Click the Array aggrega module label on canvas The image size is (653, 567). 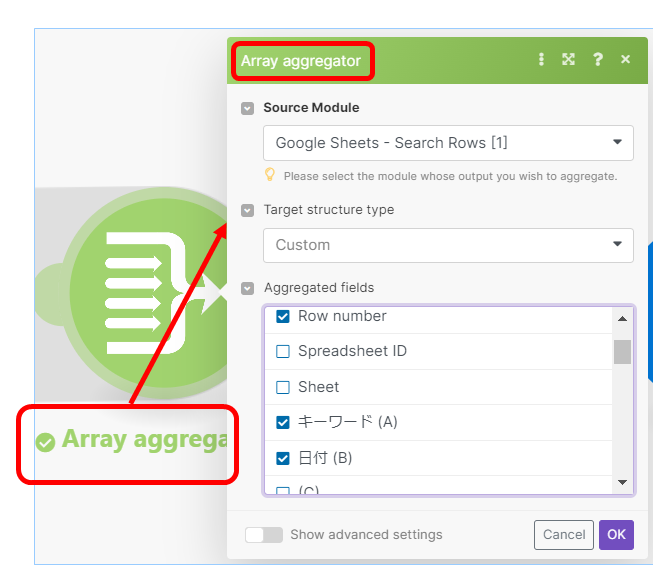[145, 440]
